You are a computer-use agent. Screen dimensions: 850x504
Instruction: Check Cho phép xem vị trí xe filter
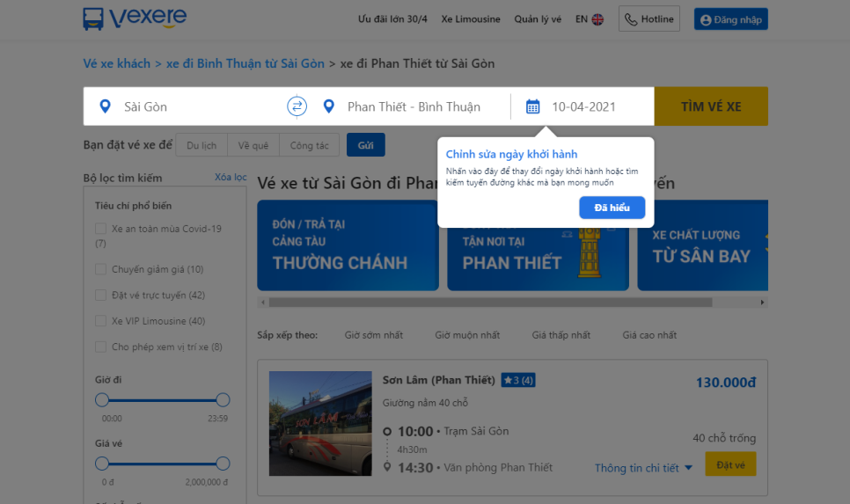[x=101, y=347]
